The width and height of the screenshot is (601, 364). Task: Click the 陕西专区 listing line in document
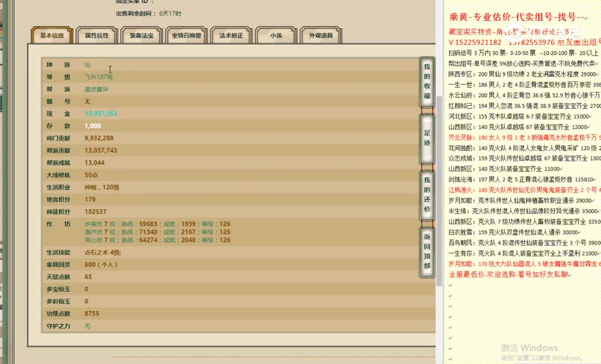coord(523,74)
